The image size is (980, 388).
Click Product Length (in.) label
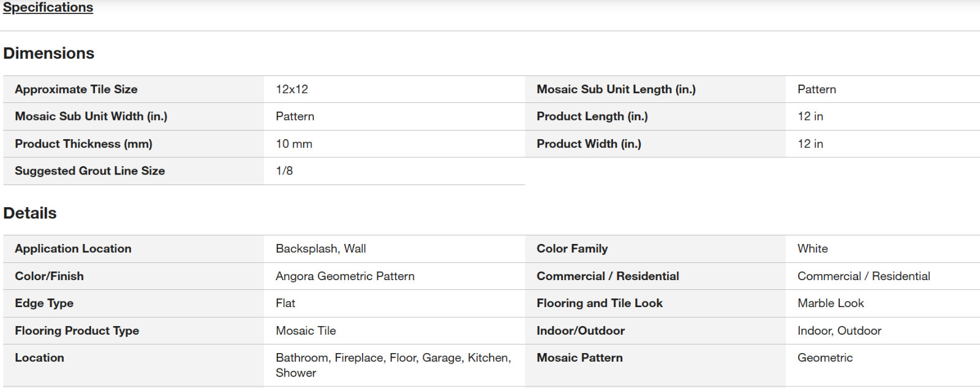(592, 116)
